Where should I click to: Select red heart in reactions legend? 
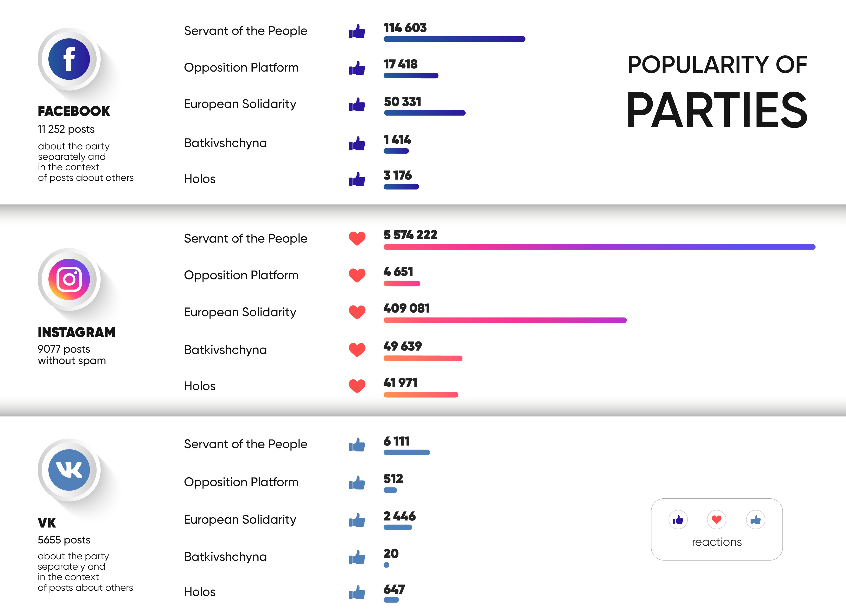pos(716,519)
